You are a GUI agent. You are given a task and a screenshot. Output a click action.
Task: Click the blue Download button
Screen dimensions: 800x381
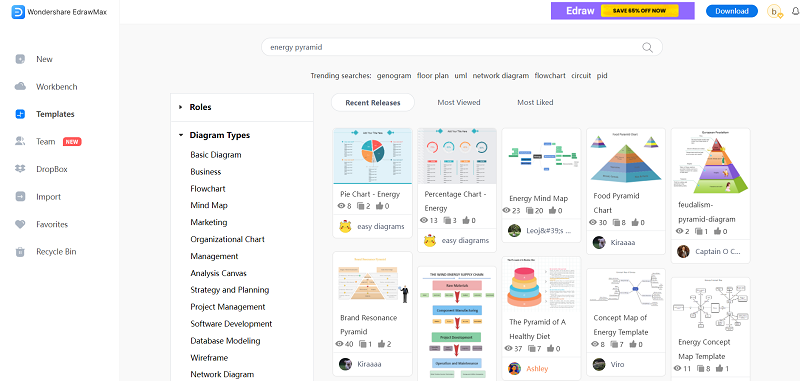point(732,11)
